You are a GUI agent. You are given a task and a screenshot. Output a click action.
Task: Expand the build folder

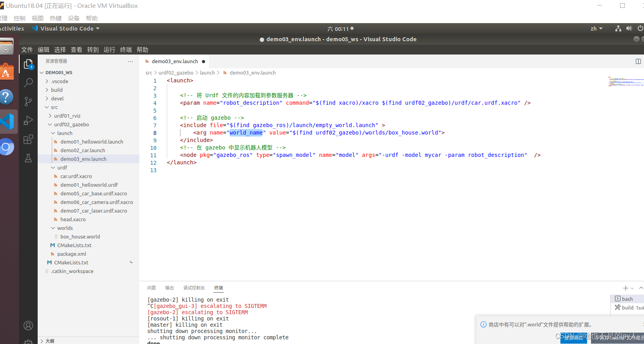88,90
